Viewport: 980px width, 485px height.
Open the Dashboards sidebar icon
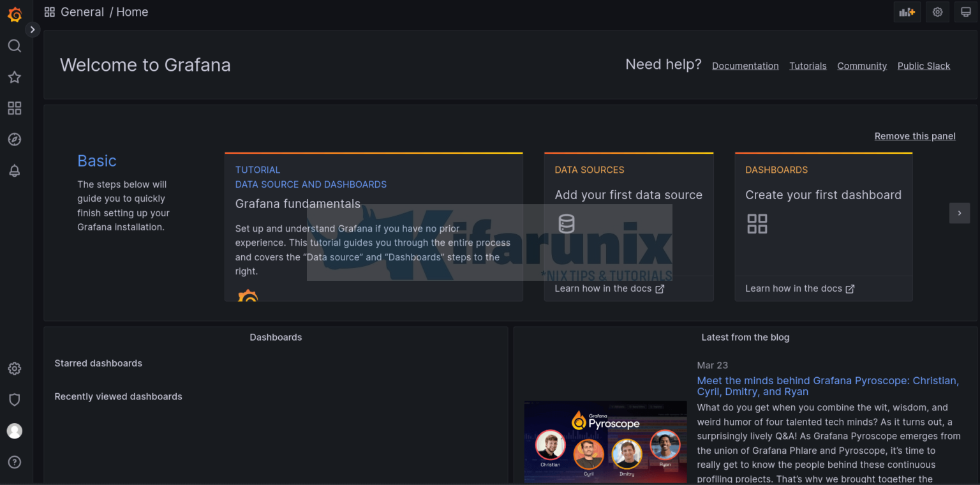coord(14,108)
